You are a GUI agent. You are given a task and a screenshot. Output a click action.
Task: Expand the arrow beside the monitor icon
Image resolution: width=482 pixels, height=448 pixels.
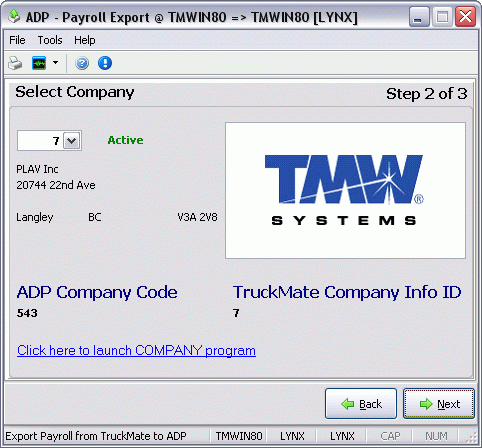click(x=55, y=63)
